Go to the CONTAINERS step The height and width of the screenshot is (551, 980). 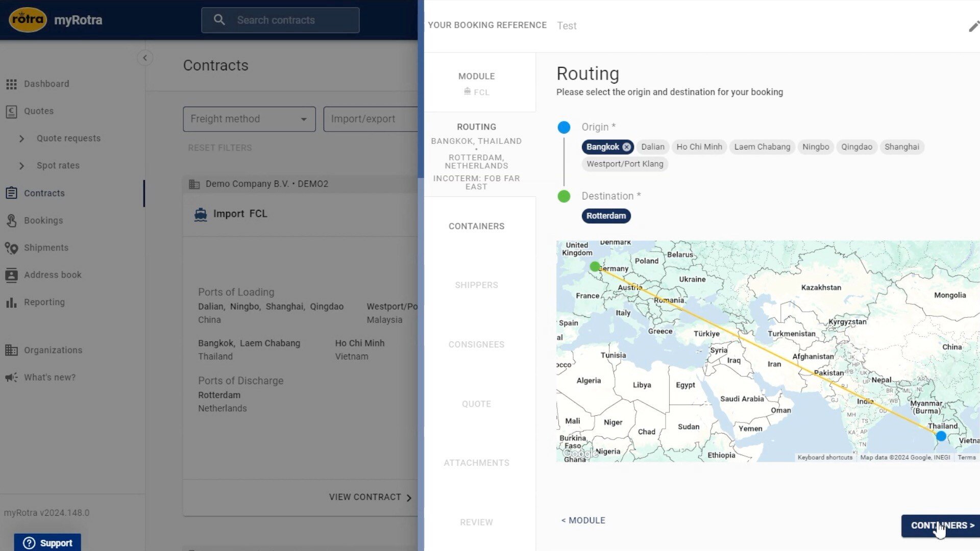click(476, 226)
